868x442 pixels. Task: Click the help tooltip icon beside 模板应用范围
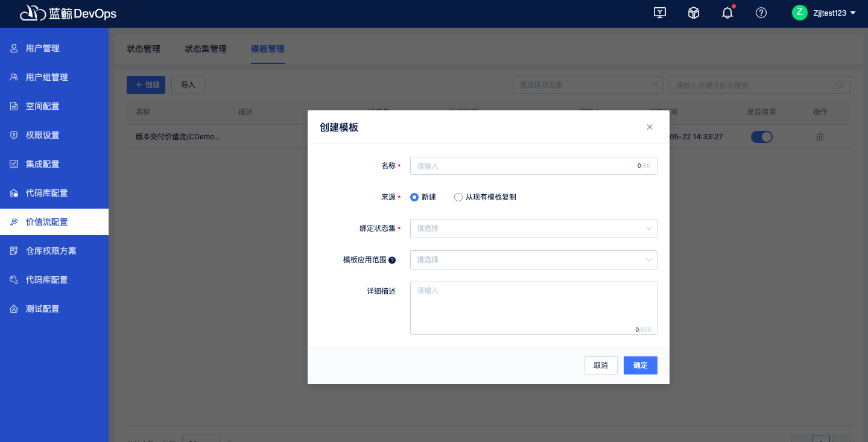392,260
